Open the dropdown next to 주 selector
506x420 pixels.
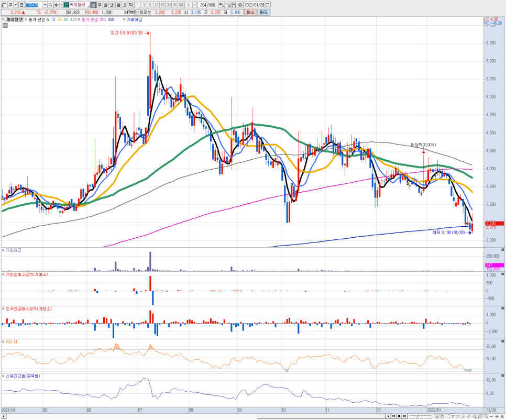point(16,5)
